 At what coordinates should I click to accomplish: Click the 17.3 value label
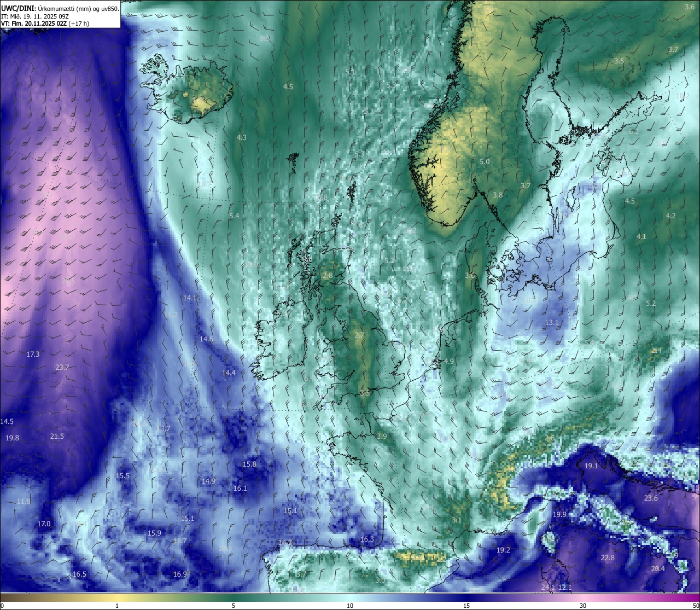tap(33, 354)
